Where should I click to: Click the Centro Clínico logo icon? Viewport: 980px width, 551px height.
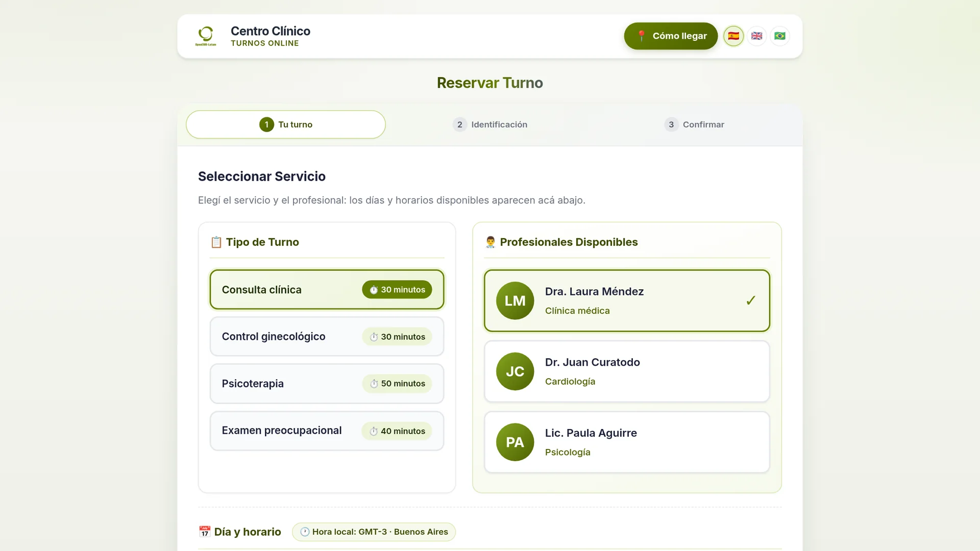(206, 36)
